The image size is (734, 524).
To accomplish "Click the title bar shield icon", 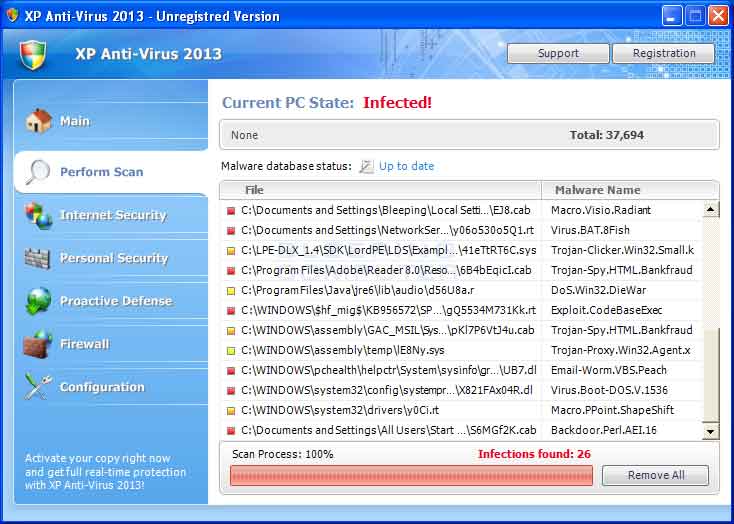I will point(12,15).
